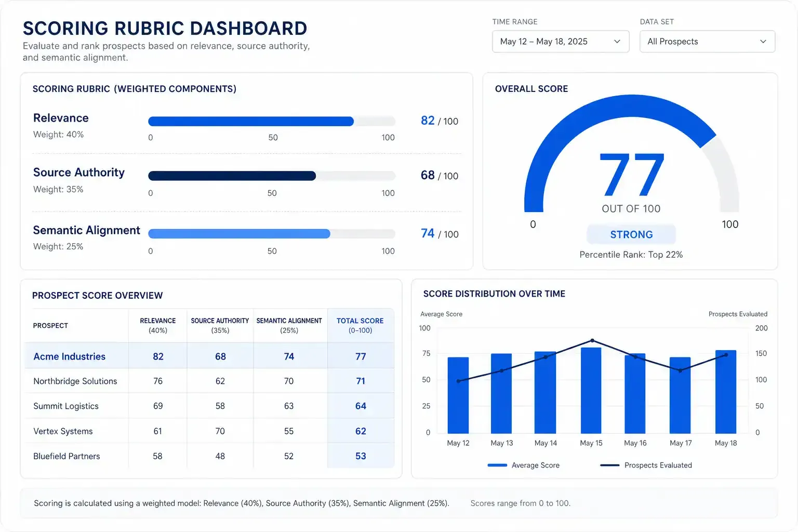Click the May 13 axis label
Viewport: 798px width, 532px height.
click(x=502, y=443)
